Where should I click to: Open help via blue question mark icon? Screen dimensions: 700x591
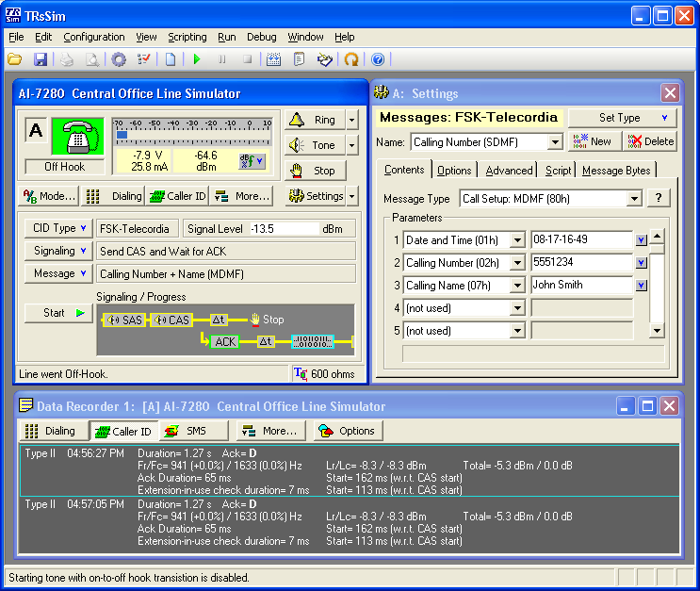[x=378, y=59]
